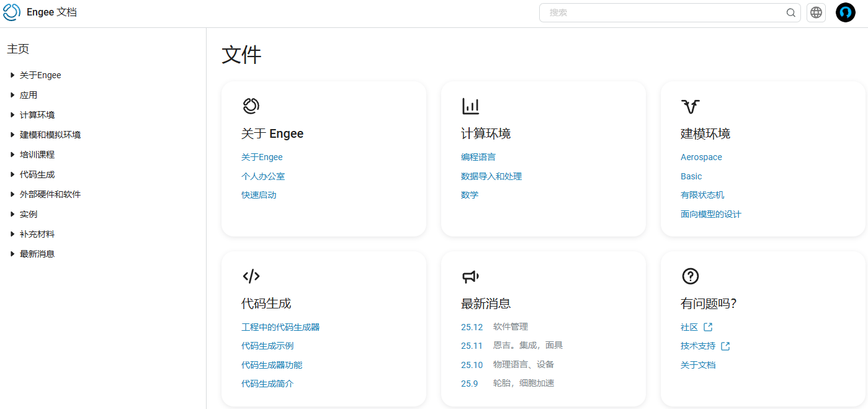
Task: Open release notes 25.12 软件管理
Action: pos(471,326)
